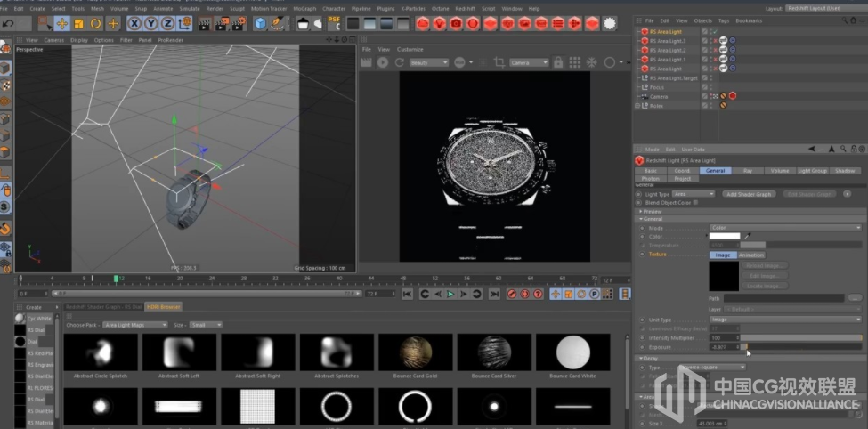Click the timeline Play forward button
Screen dimensions: 868x429
pyautogui.click(x=450, y=294)
